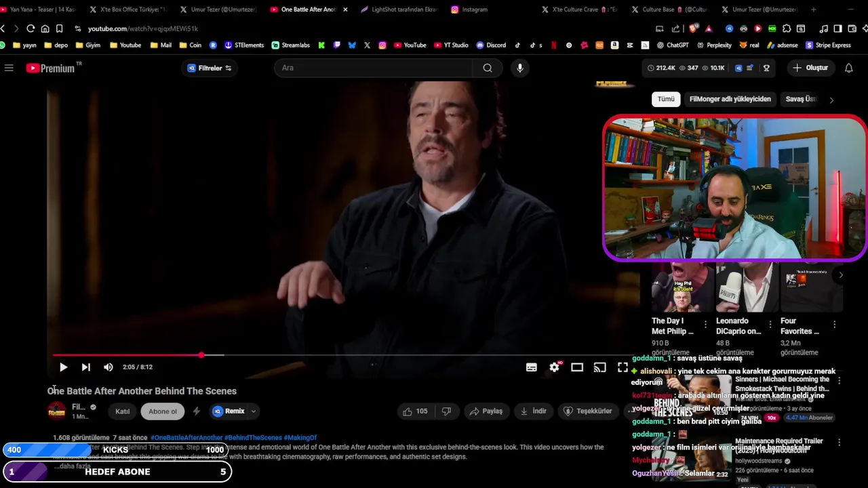
Task: Play the video with the play button
Action: coord(63,367)
